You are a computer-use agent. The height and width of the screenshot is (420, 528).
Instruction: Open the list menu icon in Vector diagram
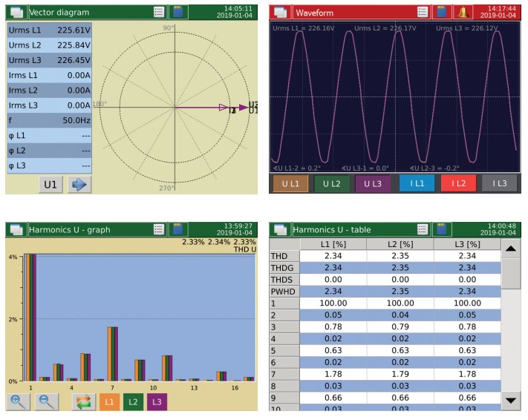point(159,12)
